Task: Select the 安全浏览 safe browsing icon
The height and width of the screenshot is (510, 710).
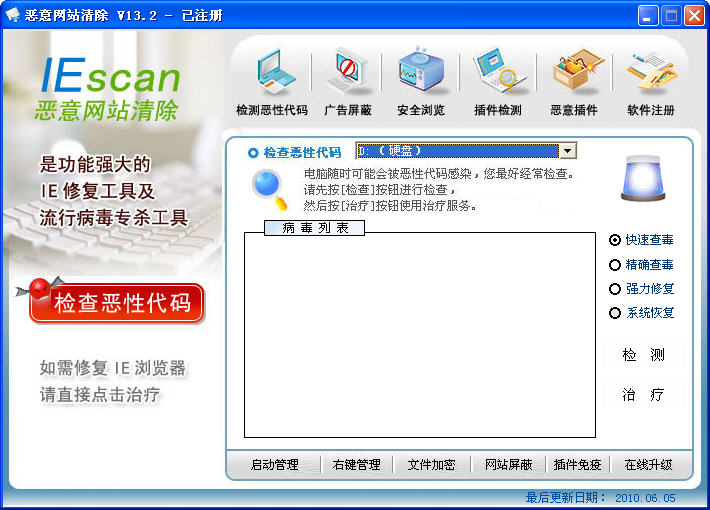Action: pos(421,71)
